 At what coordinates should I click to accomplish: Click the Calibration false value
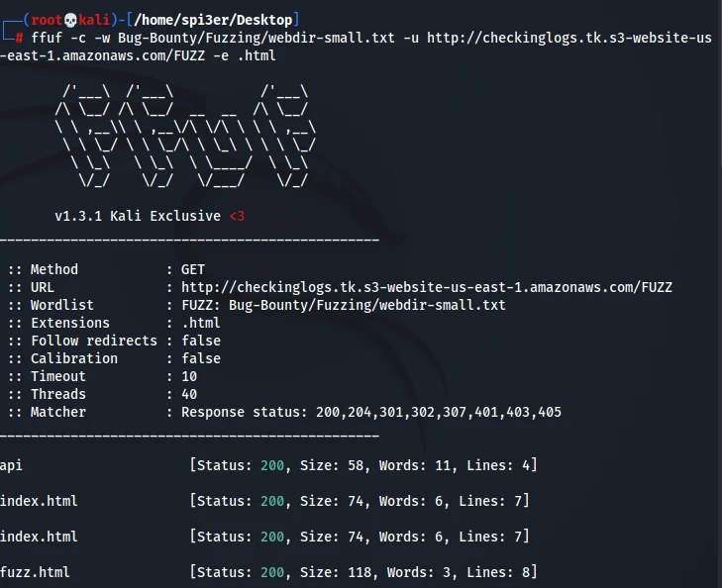click(x=201, y=358)
